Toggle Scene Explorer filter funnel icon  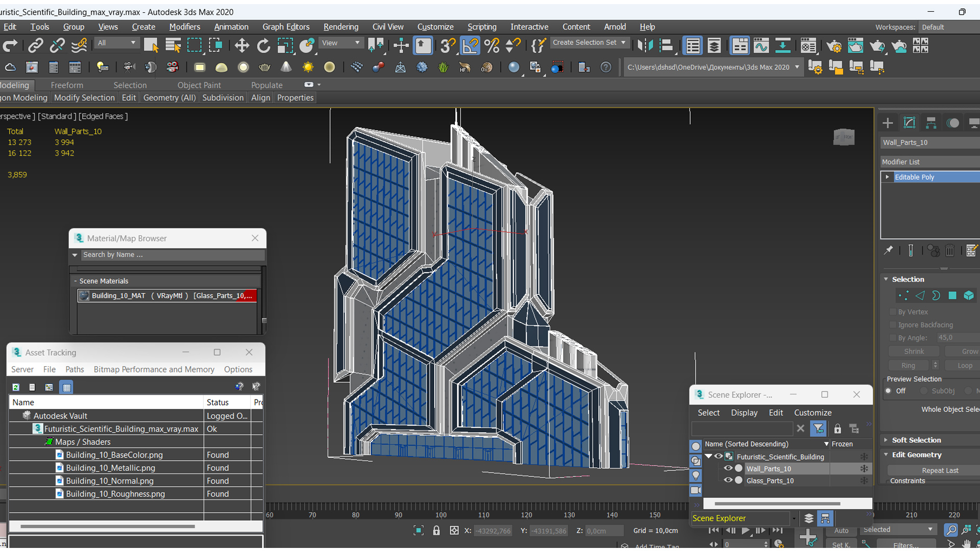tap(818, 429)
